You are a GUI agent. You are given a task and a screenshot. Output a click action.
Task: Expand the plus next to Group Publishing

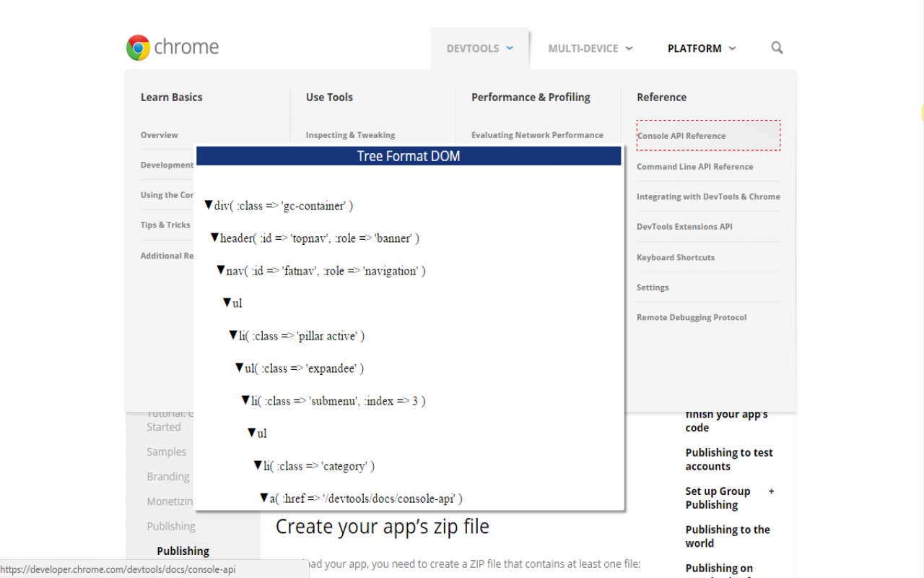tap(771, 491)
